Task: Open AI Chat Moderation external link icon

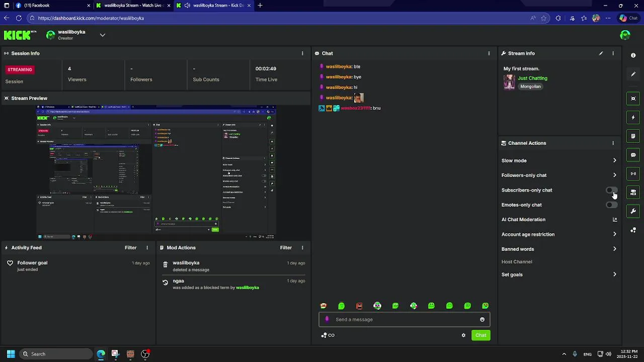Action: pyautogui.click(x=615, y=220)
